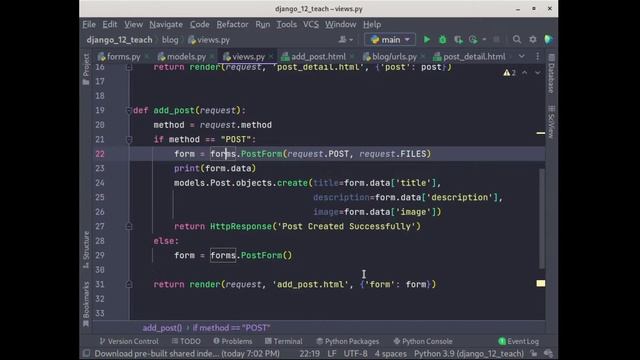
Task: Open the Project tool window
Action: 86,69
